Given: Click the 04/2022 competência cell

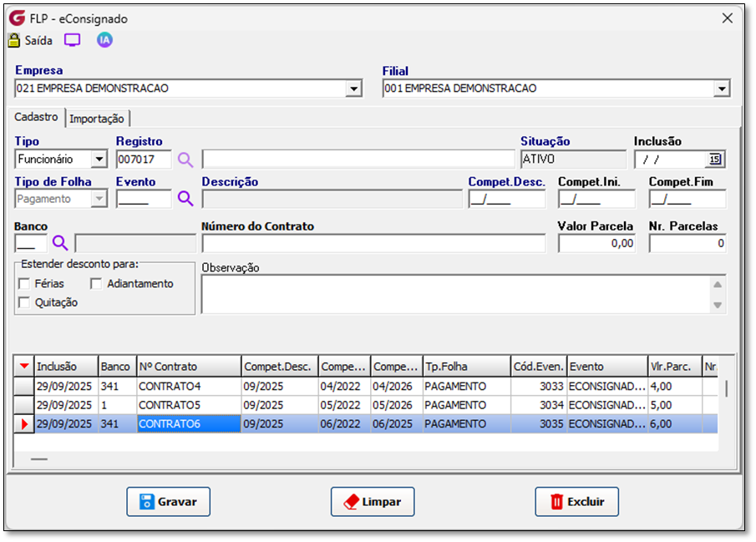Looking at the screenshot, I should click(345, 386).
